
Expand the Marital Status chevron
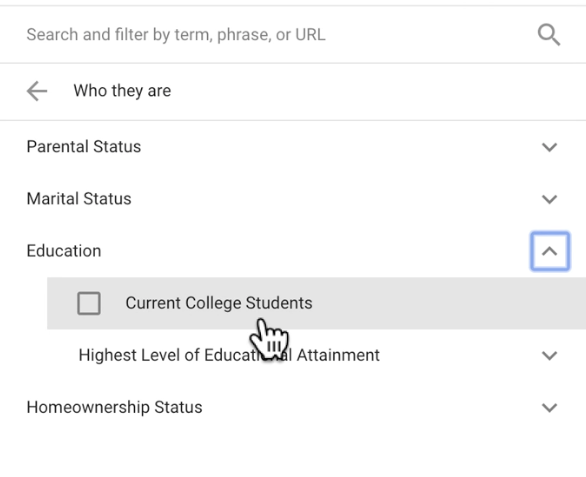(x=549, y=199)
